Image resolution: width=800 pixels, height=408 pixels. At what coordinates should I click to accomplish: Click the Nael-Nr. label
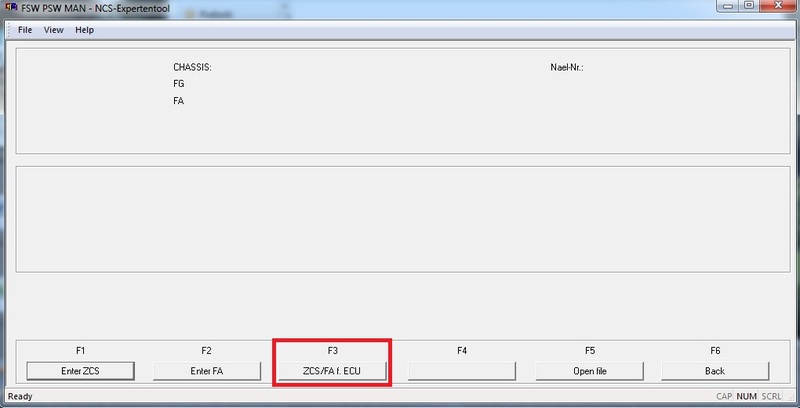[x=566, y=68]
